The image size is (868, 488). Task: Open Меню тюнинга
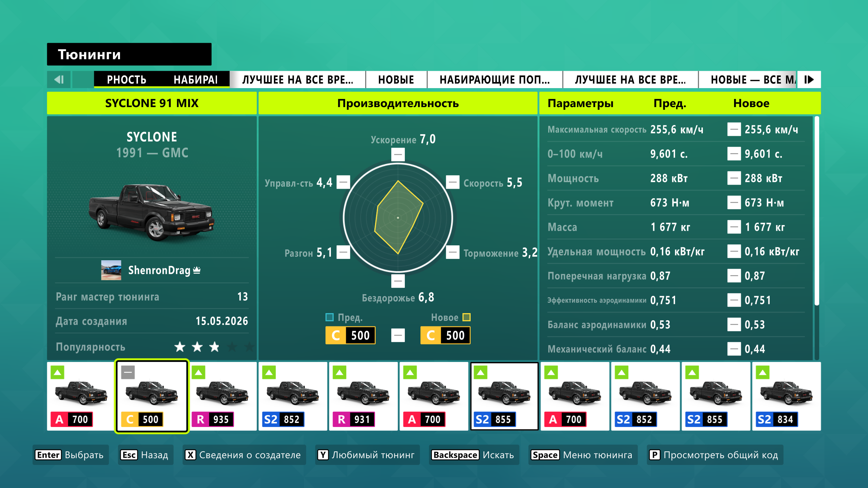click(x=583, y=455)
